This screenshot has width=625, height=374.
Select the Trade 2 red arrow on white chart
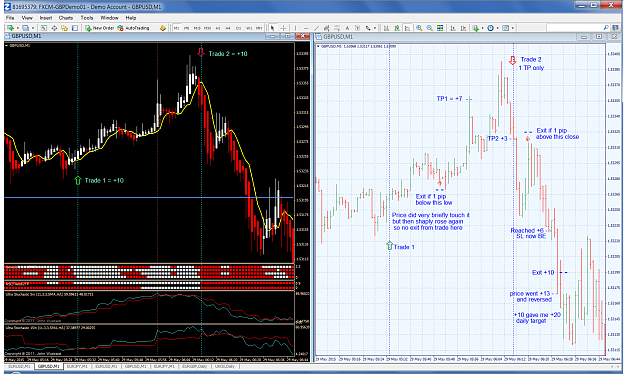pyautogui.click(x=513, y=60)
